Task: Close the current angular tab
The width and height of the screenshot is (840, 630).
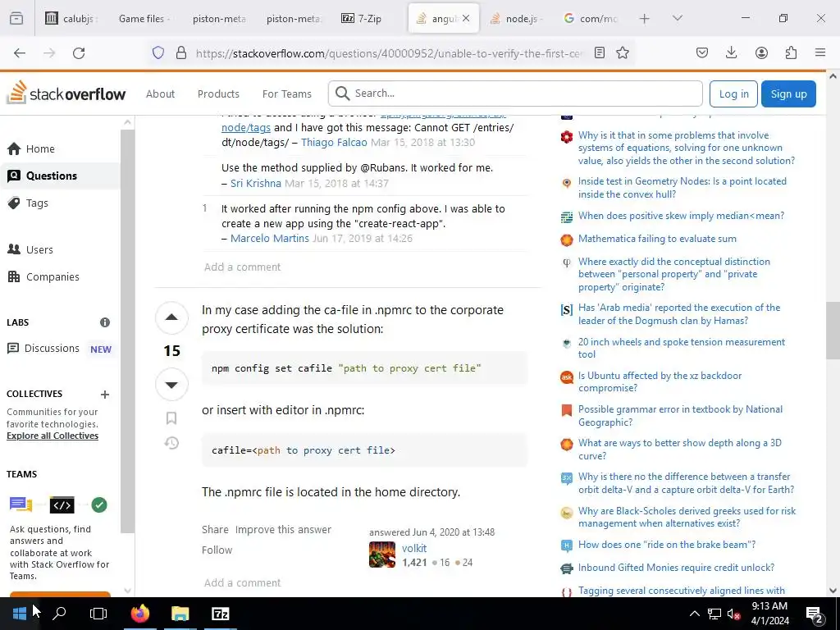Action: [466, 18]
